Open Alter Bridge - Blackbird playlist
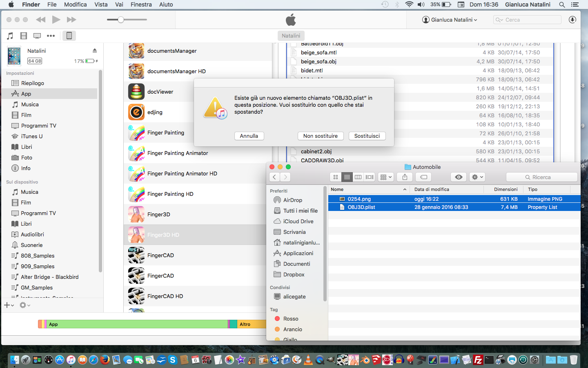The height and width of the screenshot is (368, 588). (49, 277)
